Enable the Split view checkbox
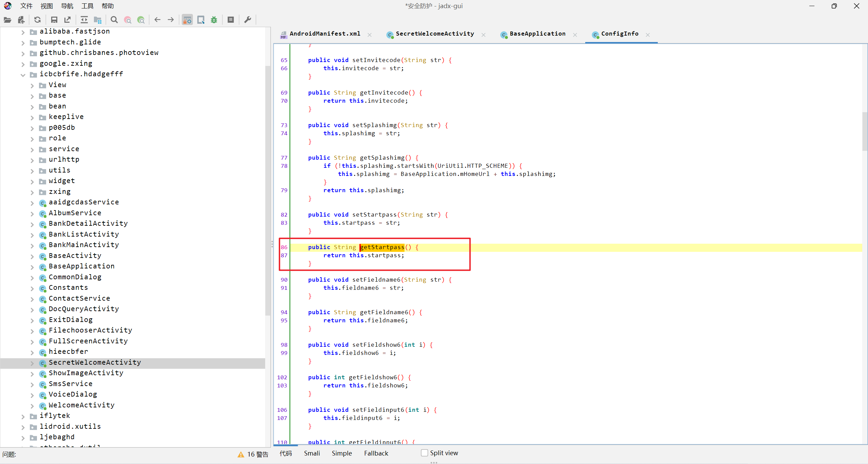Screen dimensions: 868x464 (424, 453)
